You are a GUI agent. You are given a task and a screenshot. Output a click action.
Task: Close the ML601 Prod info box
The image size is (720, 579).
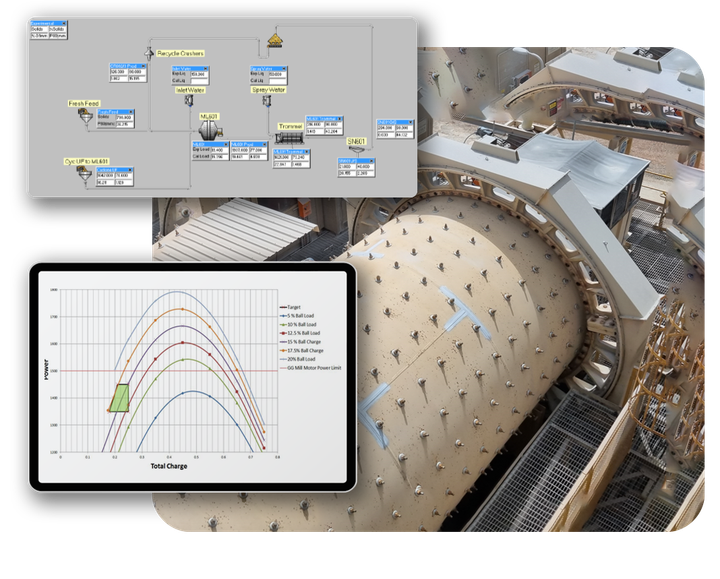[264, 144]
